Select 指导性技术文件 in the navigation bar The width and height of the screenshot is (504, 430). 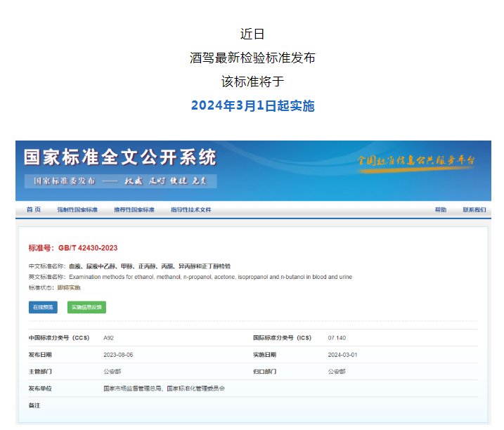click(190, 210)
